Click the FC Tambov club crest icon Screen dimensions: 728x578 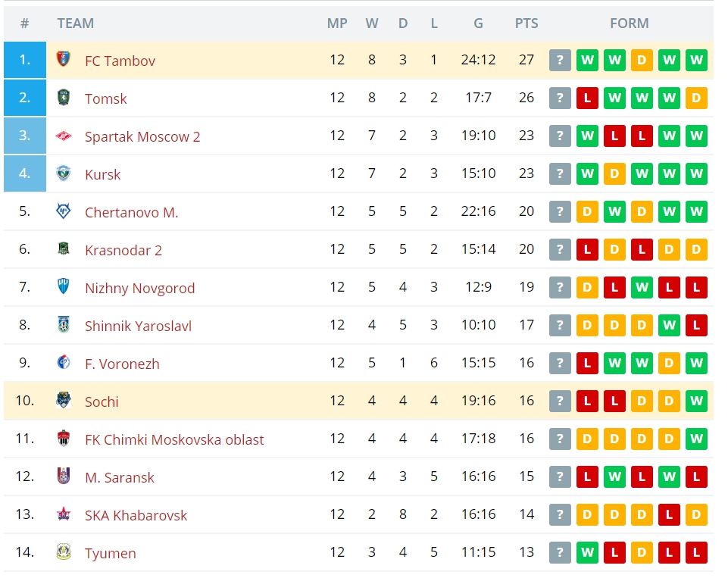[x=64, y=59]
